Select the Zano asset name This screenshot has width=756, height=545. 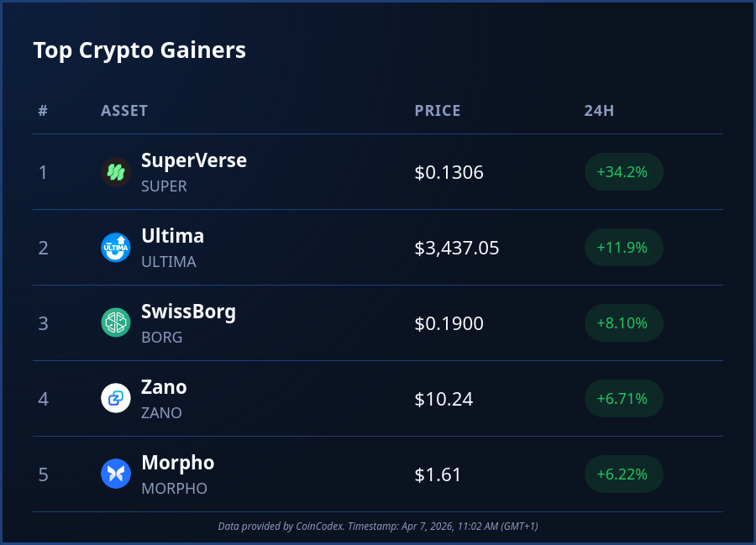164,387
